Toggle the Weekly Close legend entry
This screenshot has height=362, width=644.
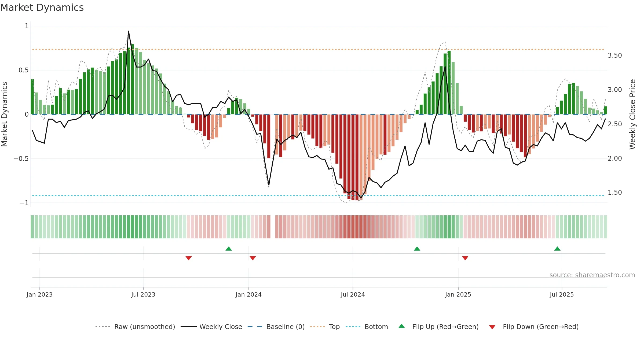click(x=211, y=327)
